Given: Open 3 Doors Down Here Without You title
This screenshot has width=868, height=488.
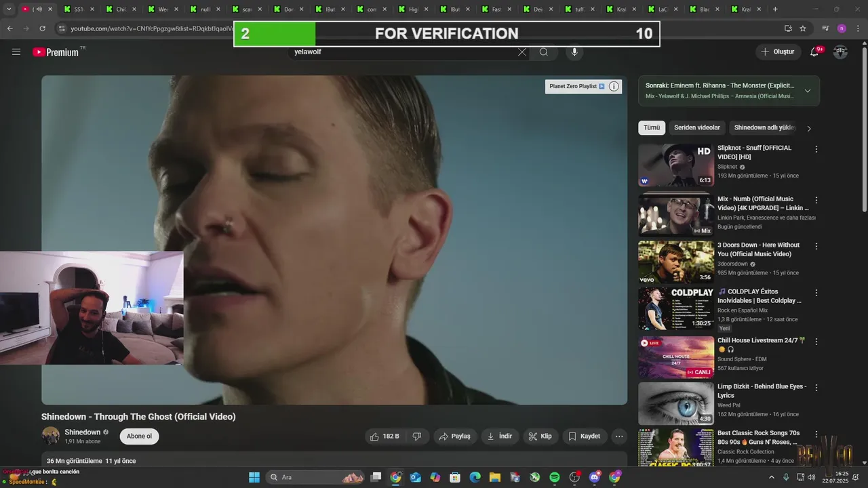Looking at the screenshot, I should (758, 249).
